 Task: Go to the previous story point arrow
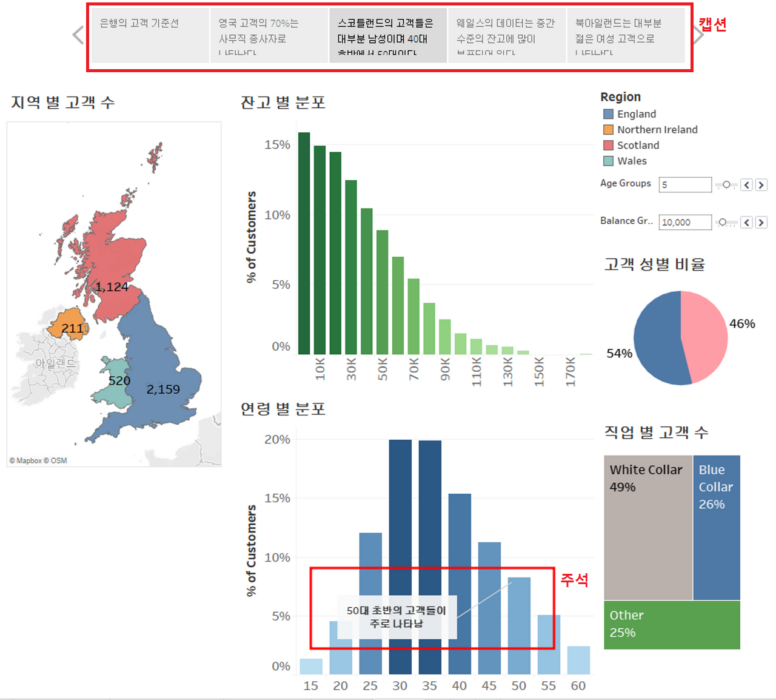click(78, 35)
